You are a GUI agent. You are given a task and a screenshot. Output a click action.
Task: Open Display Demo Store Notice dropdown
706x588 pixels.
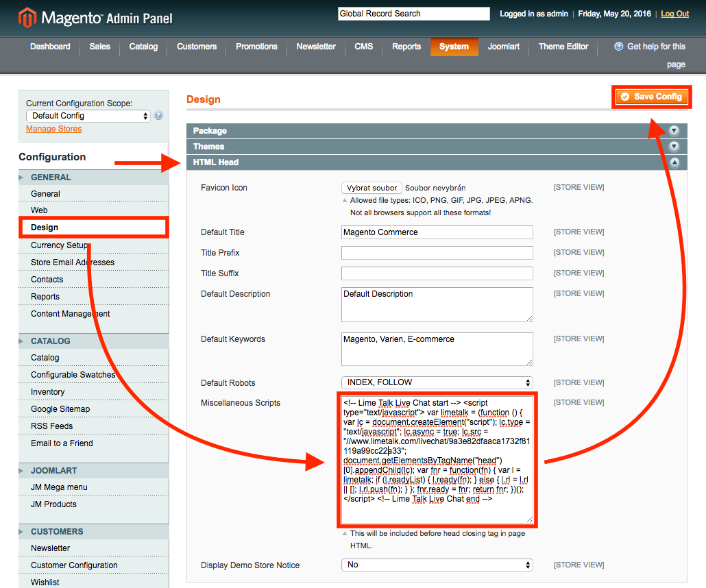[437, 565]
